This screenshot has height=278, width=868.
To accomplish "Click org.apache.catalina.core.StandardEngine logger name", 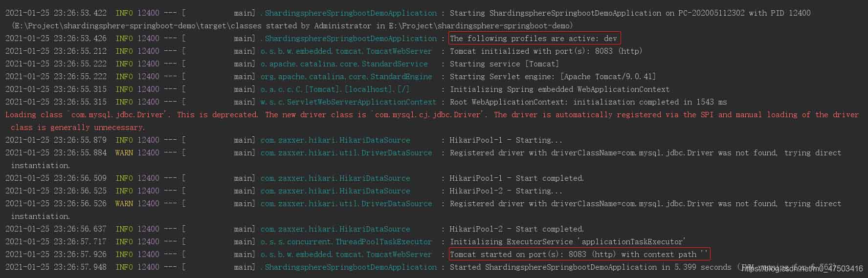I will point(346,77).
